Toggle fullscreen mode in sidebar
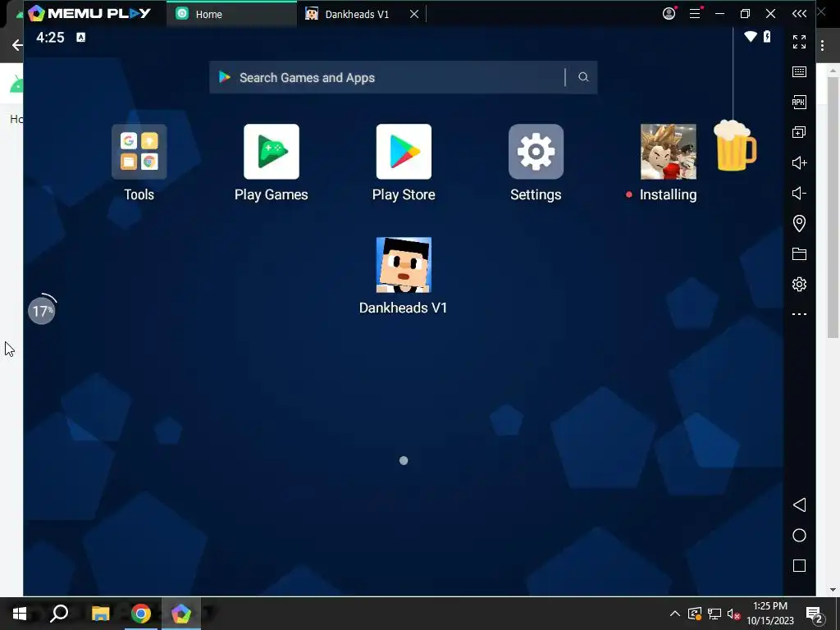 tap(799, 41)
